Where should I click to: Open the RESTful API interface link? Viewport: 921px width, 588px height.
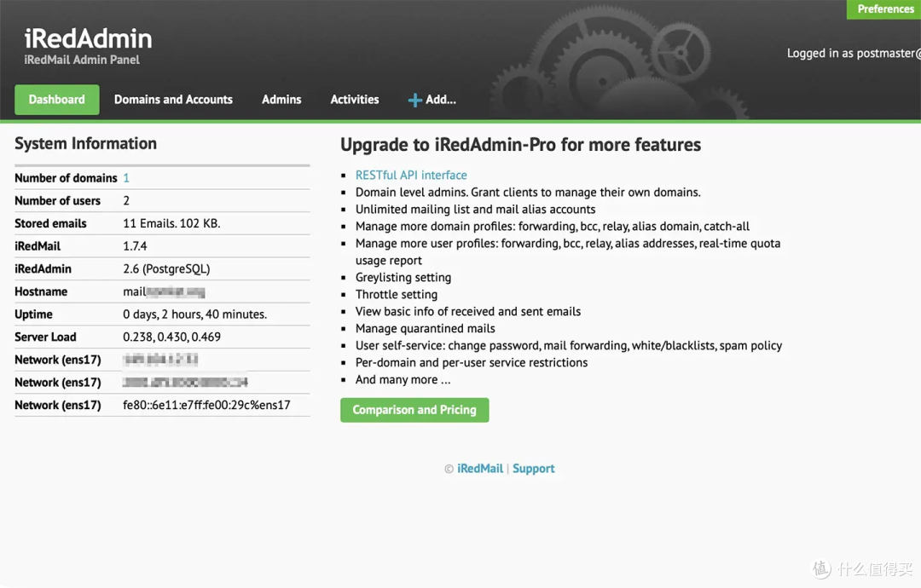click(411, 175)
